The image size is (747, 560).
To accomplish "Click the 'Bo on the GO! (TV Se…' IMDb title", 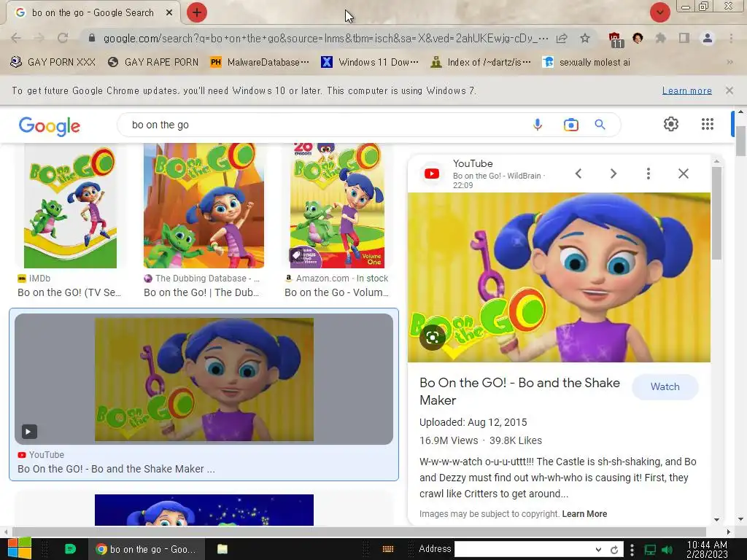I will coord(69,292).
